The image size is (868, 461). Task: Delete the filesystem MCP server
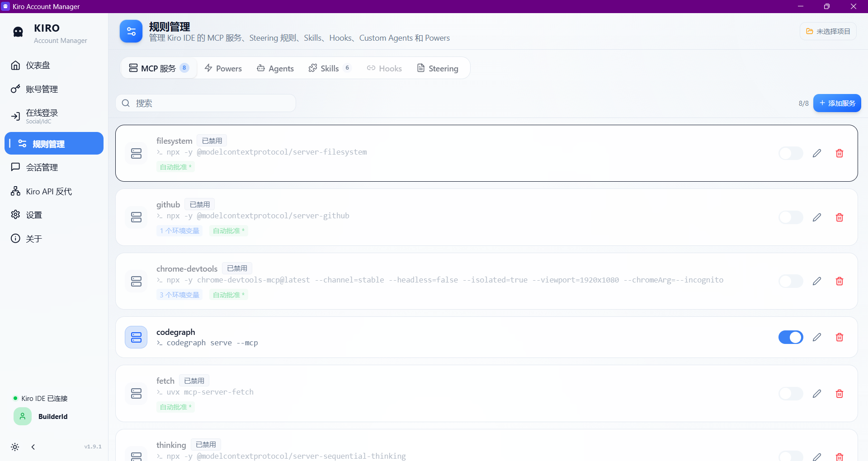click(840, 153)
